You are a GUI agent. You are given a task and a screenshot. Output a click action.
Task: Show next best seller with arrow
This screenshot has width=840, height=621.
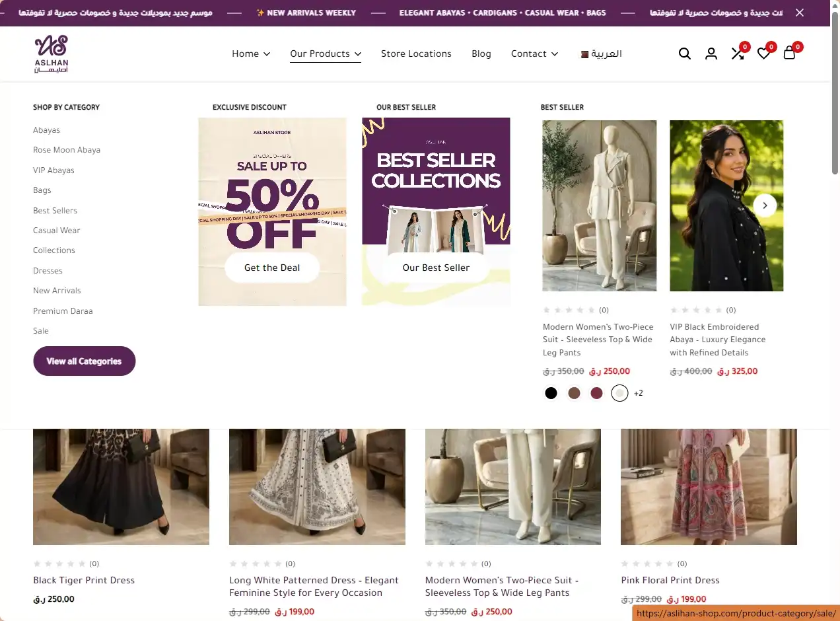tap(765, 205)
